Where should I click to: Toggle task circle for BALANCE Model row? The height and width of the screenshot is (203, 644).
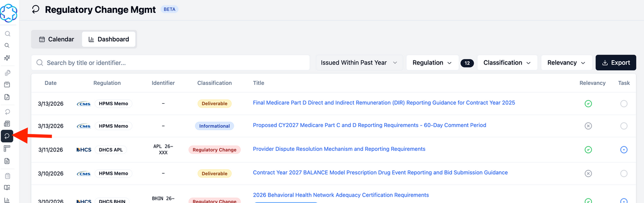(x=624, y=174)
